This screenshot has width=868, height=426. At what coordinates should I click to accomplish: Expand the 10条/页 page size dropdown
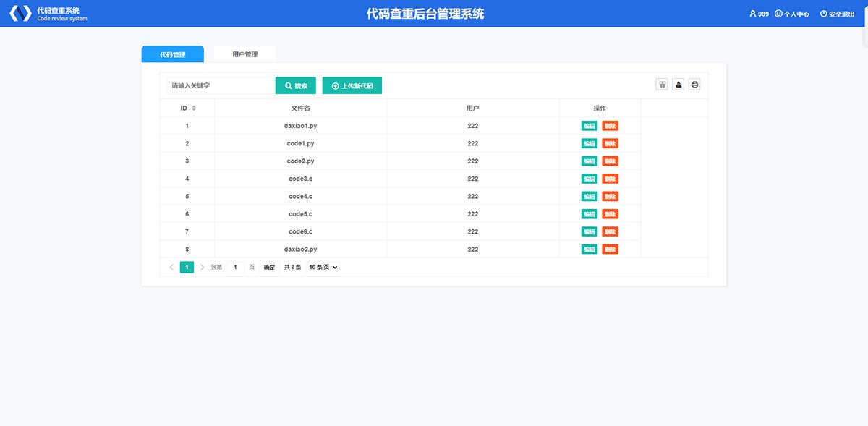(x=323, y=267)
